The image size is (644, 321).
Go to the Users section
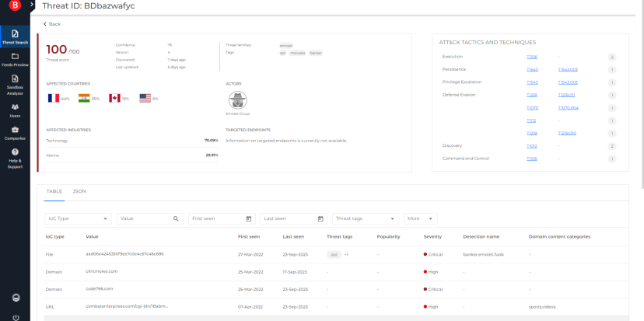click(x=15, y=110)
